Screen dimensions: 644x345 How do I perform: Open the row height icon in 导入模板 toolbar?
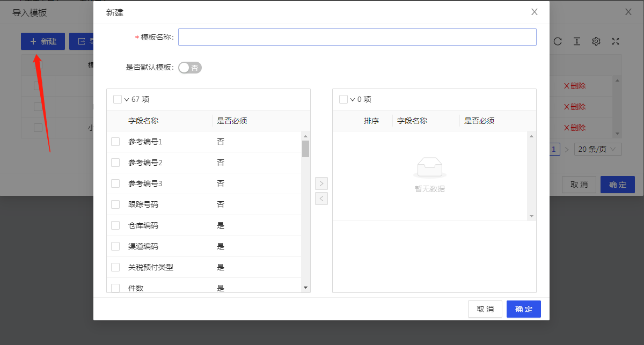(577, 41)
